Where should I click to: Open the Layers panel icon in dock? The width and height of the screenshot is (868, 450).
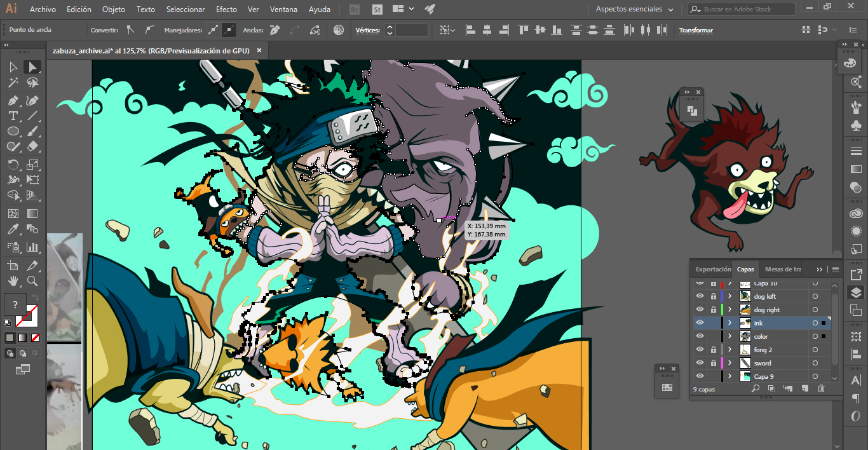pyautogui.click(x=855, y=292)
